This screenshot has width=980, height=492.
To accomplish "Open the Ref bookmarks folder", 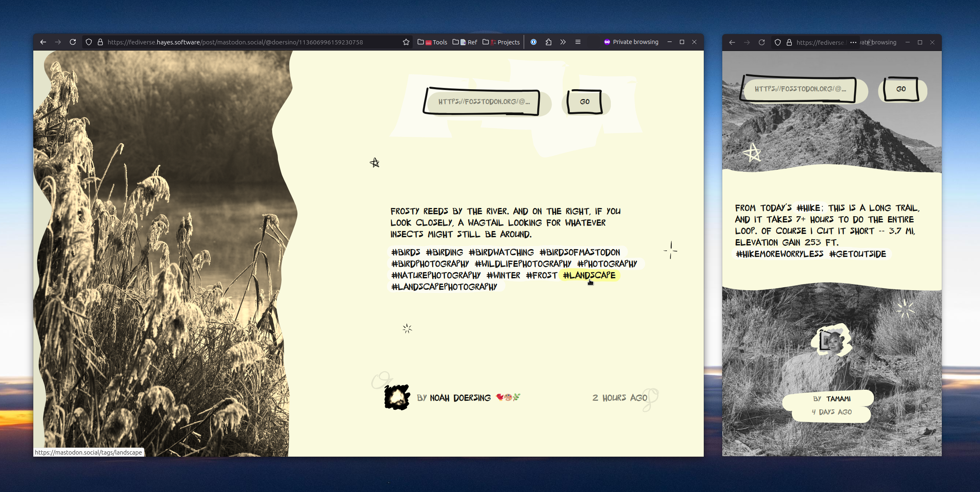I will click(x=465, y=42).
